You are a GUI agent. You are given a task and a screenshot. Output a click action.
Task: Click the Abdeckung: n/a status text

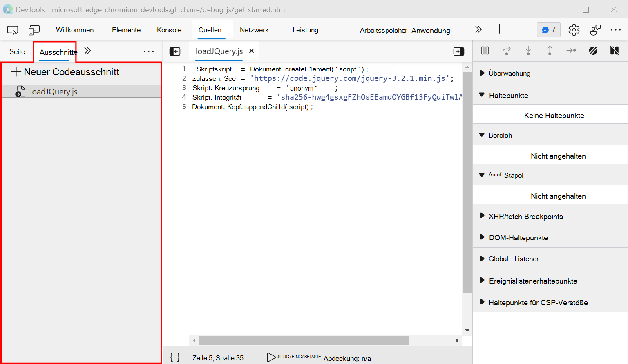coord(347,358)
